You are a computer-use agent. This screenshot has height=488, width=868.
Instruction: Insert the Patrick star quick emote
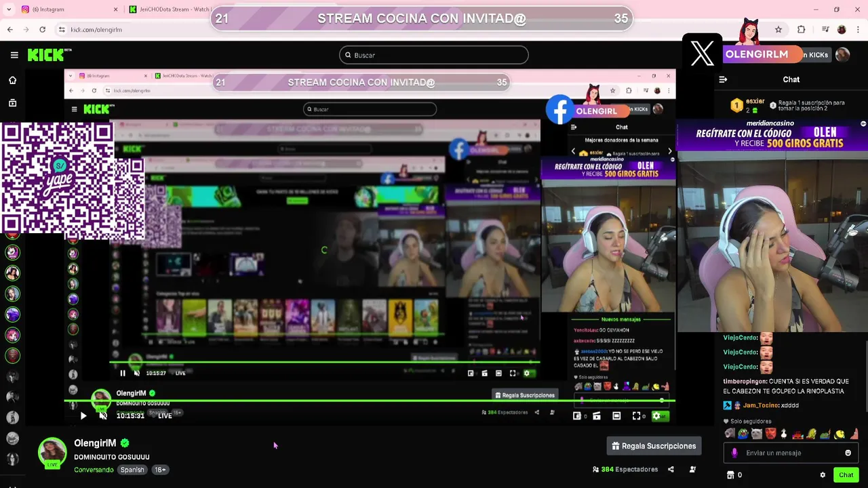tap(854, 434)
